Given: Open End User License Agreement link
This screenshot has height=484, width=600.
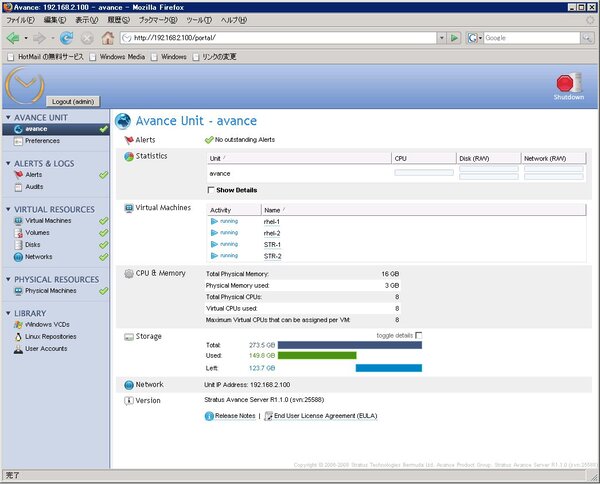Looking at the screenshot, I should click(x=326, y=416).
